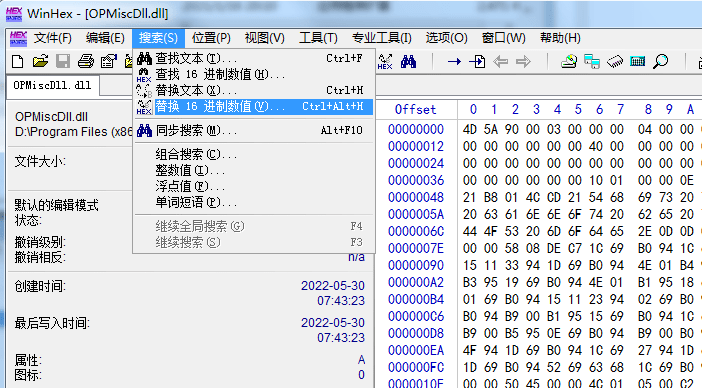The height and width of the screenshot is (388, 702).
Task: Choose 查找 16 进制数值(H) entry
Action: coord(254,74)
